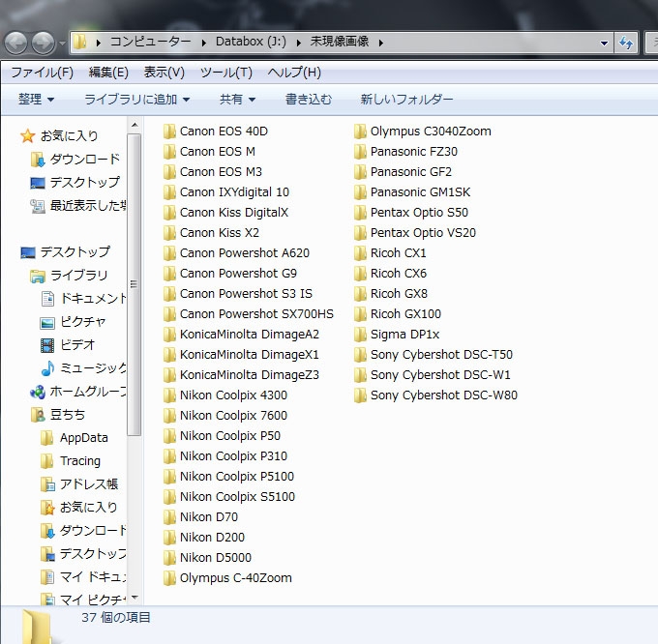Click the Back navigation arrow button

pos(15,43)
